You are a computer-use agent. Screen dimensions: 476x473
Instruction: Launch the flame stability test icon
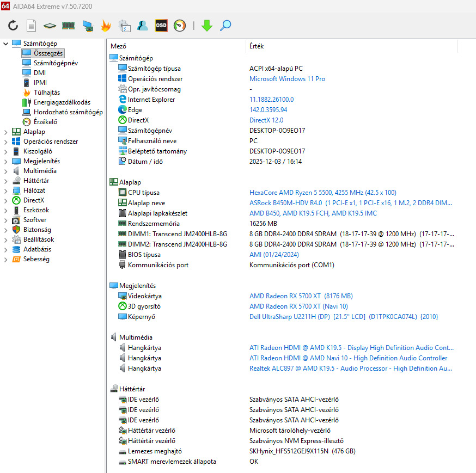pos(106,26)
